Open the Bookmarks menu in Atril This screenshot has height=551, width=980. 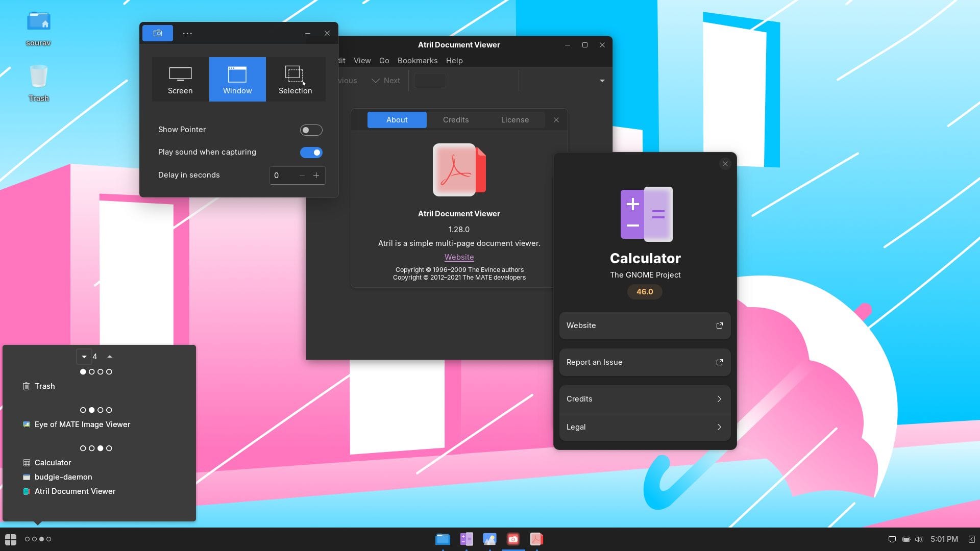[417, 60]
